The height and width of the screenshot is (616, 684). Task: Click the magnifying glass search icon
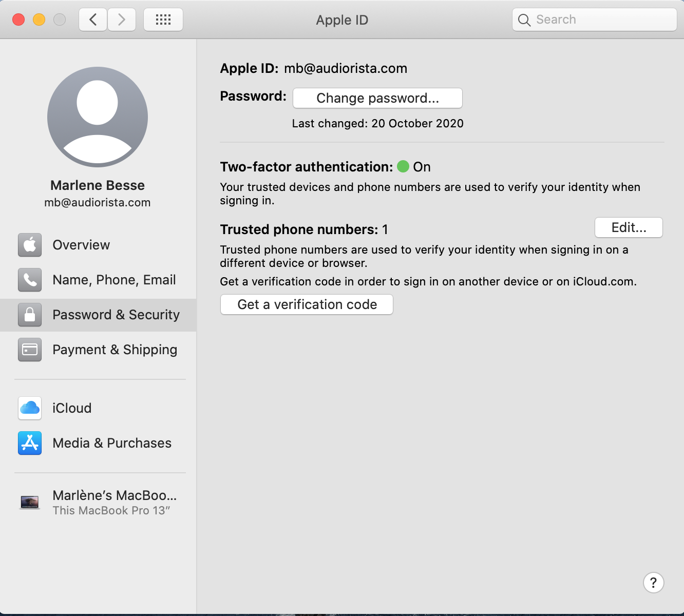pyautogui.click(x=524, y=20)
